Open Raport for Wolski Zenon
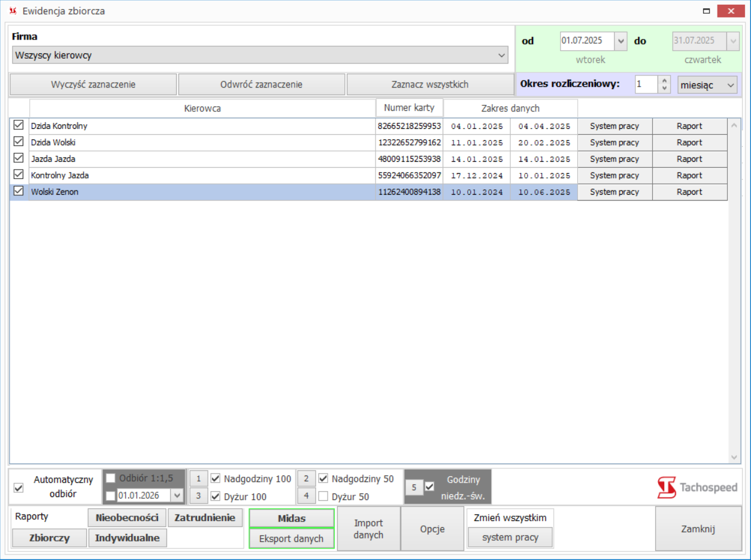This screenshot has width=751, height=560. (x=689, y=192)
